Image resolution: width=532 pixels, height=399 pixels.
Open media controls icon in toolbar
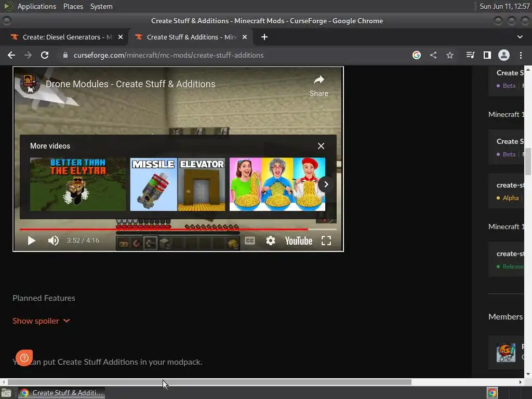click(470, 55)
